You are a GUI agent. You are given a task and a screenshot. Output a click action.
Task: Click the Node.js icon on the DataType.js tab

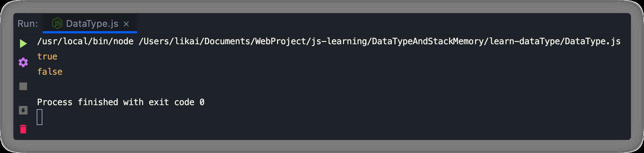(57, 24)
